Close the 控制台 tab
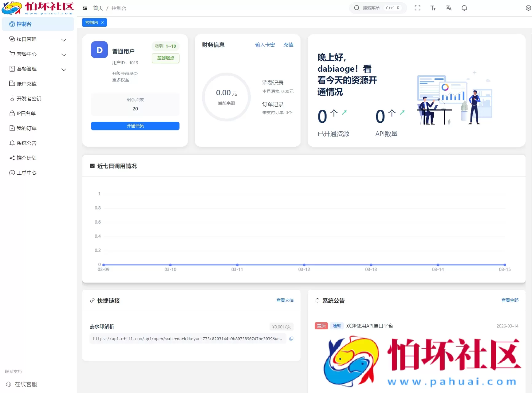 (103, 22)
